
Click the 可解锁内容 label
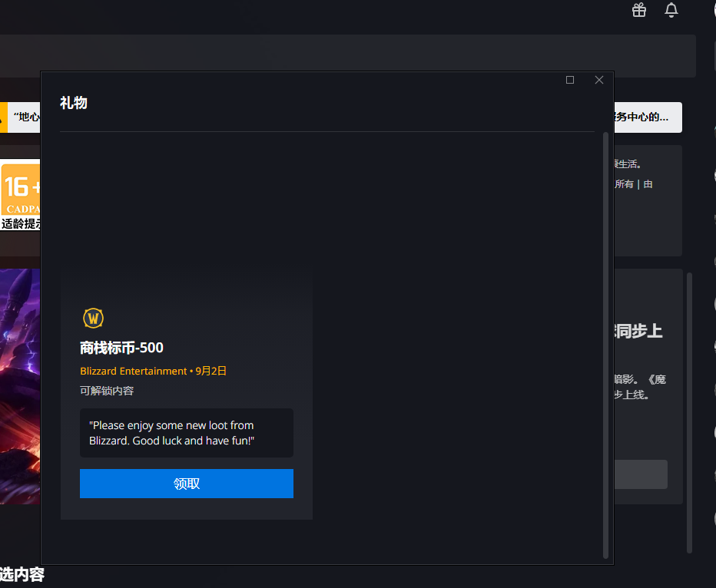point(107,391)
